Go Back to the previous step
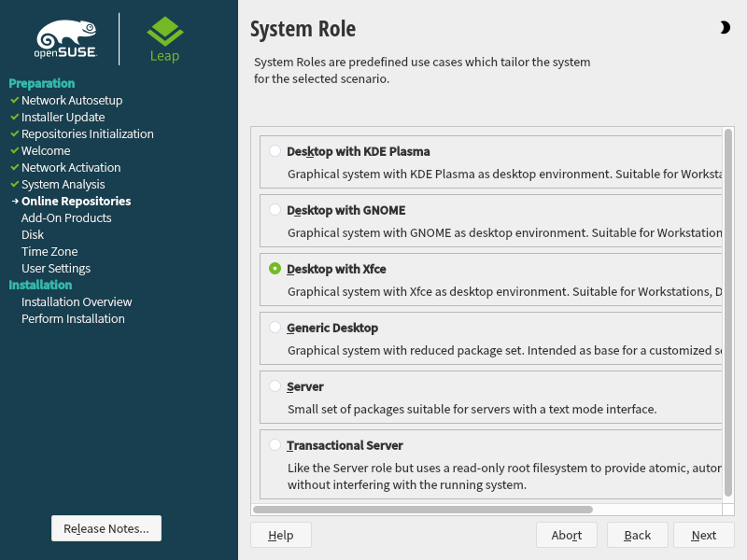747x560 pixels. [638, 535]
